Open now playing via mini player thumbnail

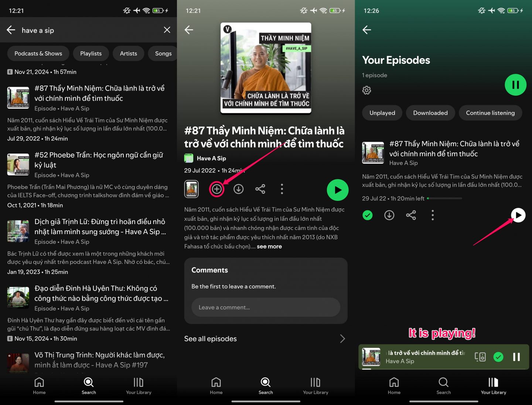371,357
